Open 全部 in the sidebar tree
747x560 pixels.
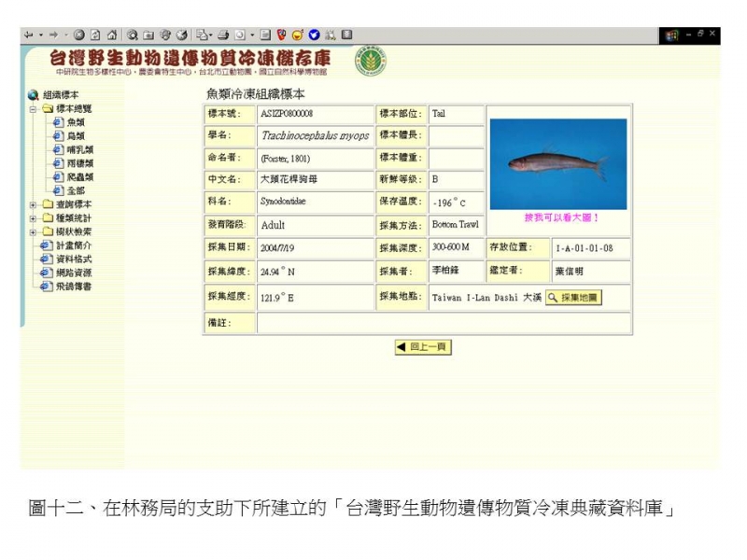click(76, 191)
